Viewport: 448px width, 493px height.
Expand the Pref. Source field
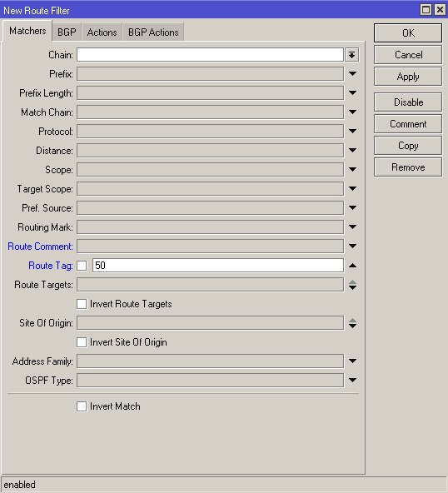[352, 208]
